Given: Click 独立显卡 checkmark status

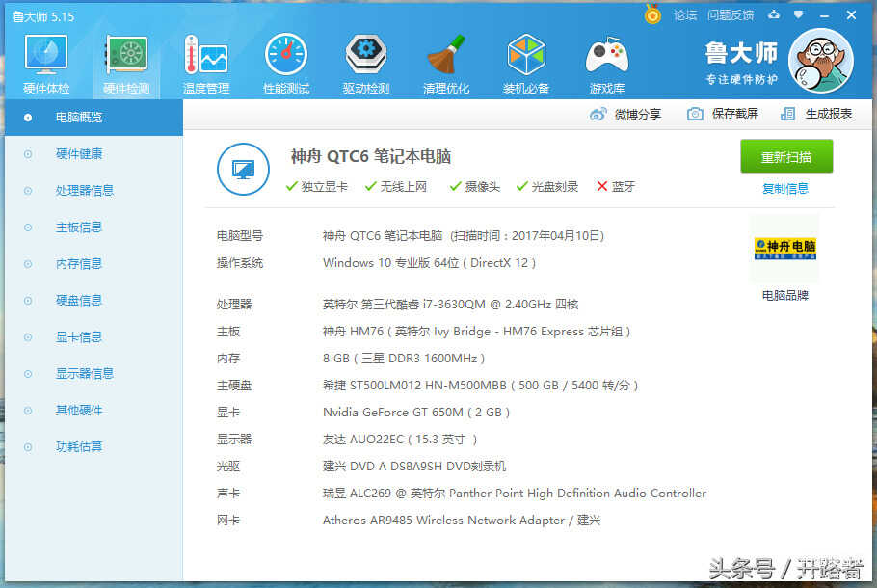Looking at the screenshot, I should click(316, 186).
